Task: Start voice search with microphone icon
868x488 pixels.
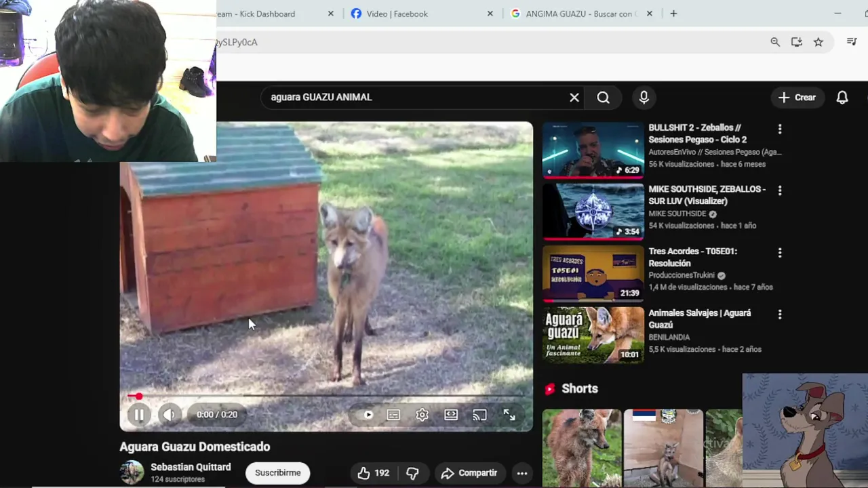Action: [x=644, y=98]
